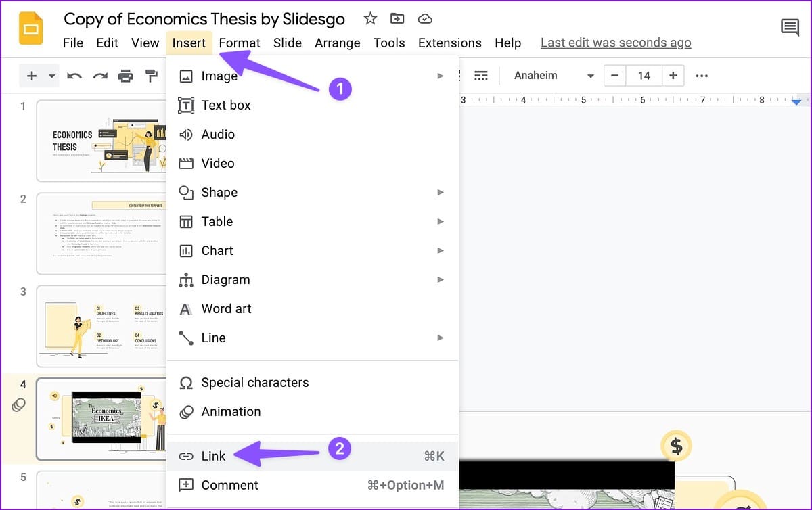The image size is (812, 510).
Task: Choose Special characters menu item
Action: coord(312,382)
